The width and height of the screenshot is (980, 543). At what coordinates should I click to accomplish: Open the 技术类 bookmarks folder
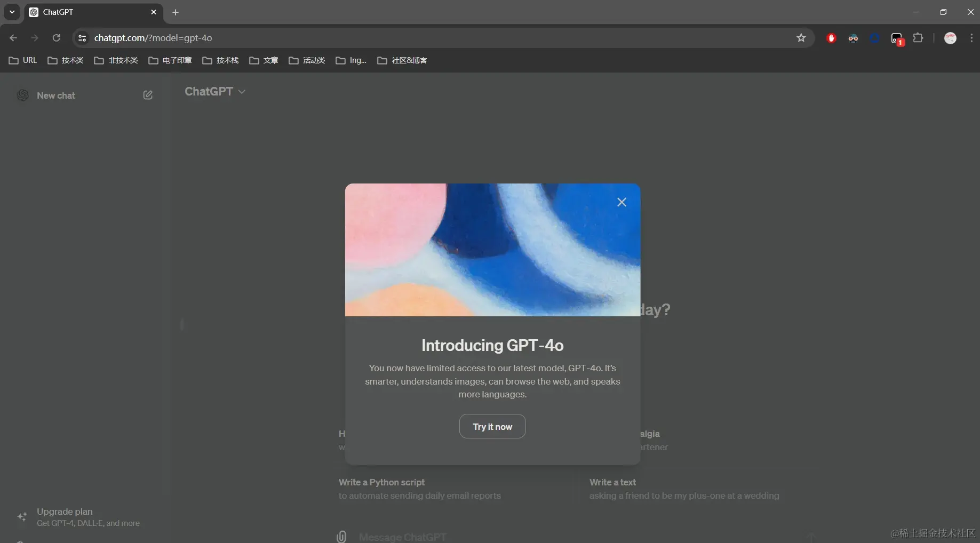coord(66,60)
